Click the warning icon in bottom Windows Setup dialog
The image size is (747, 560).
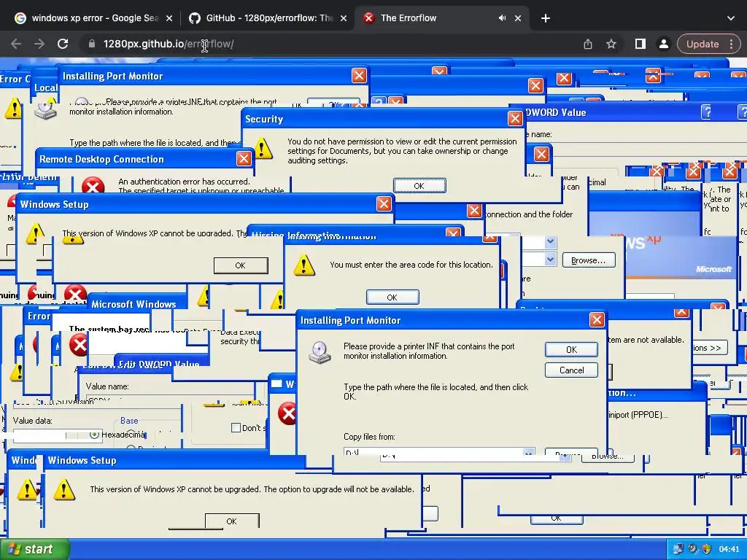(64, 489)
